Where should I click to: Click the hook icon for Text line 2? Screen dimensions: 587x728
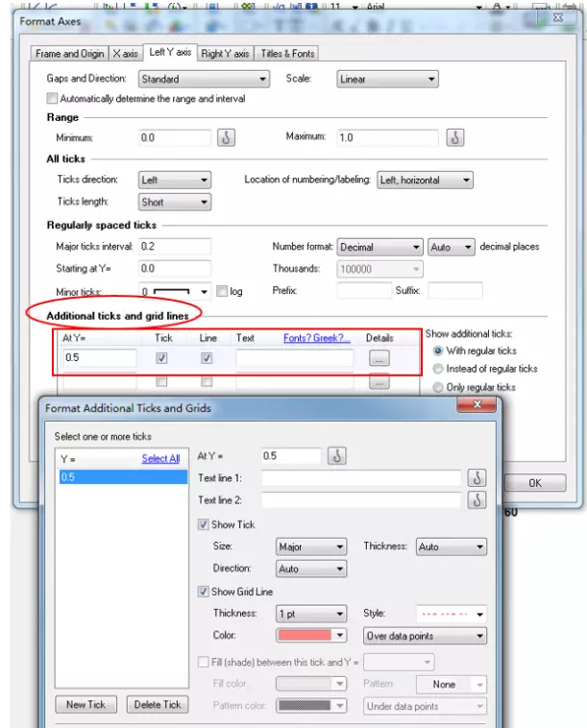click(477, 499)
